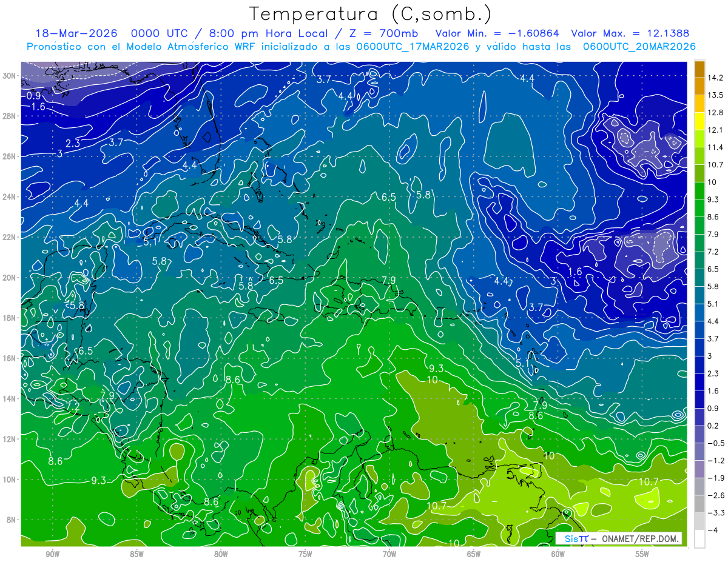This screenshot has height=562, width=728.
Task: Click colorbar swatch between 11.4 and 12.1
Action: (699, 139)
